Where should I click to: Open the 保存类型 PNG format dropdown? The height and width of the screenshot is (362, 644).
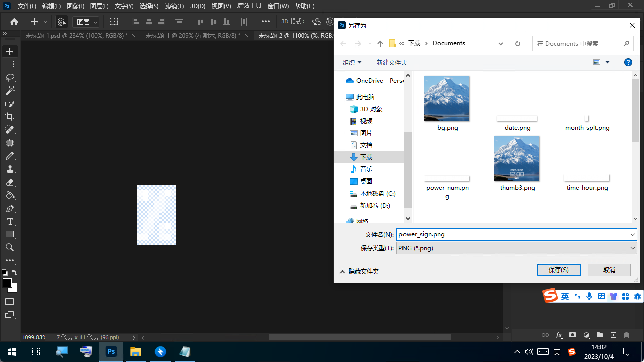pyautogui.click(x=516, y=248)
